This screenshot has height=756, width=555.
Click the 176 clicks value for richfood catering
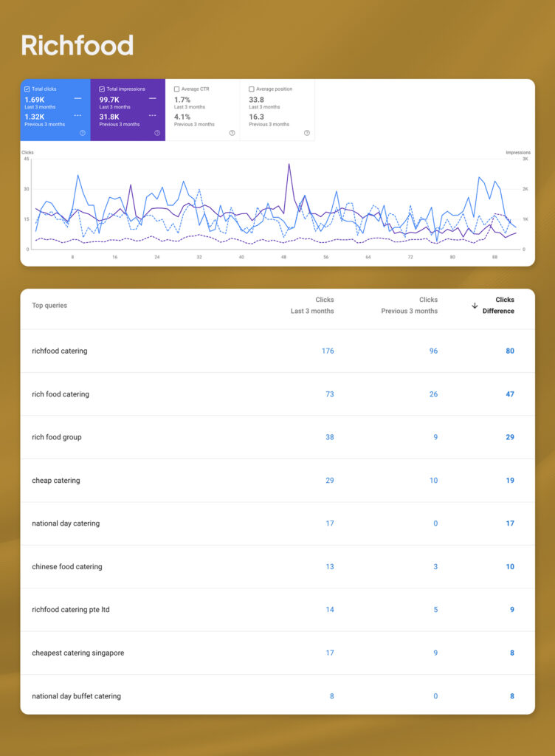point(328,351)
